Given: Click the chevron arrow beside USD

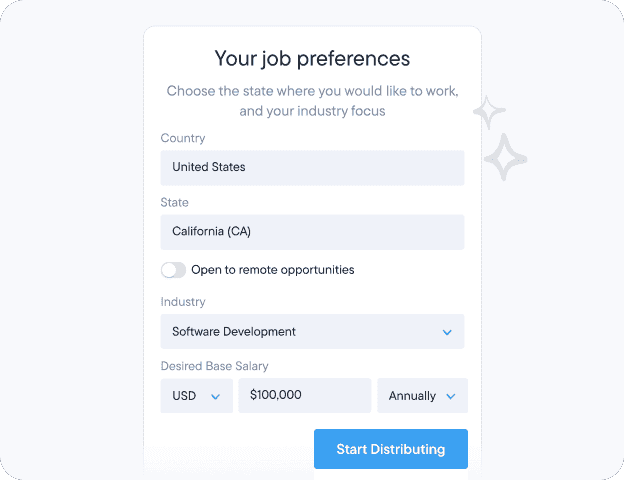Looking at the screenshot, I should tap(215, 396).
